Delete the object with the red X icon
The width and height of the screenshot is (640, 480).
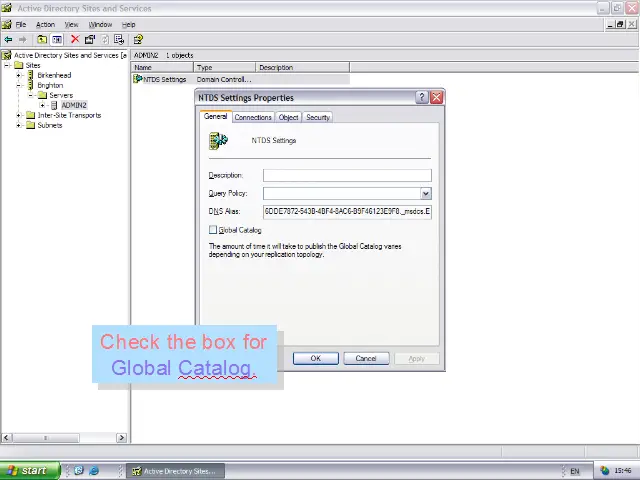coord(75,40)
